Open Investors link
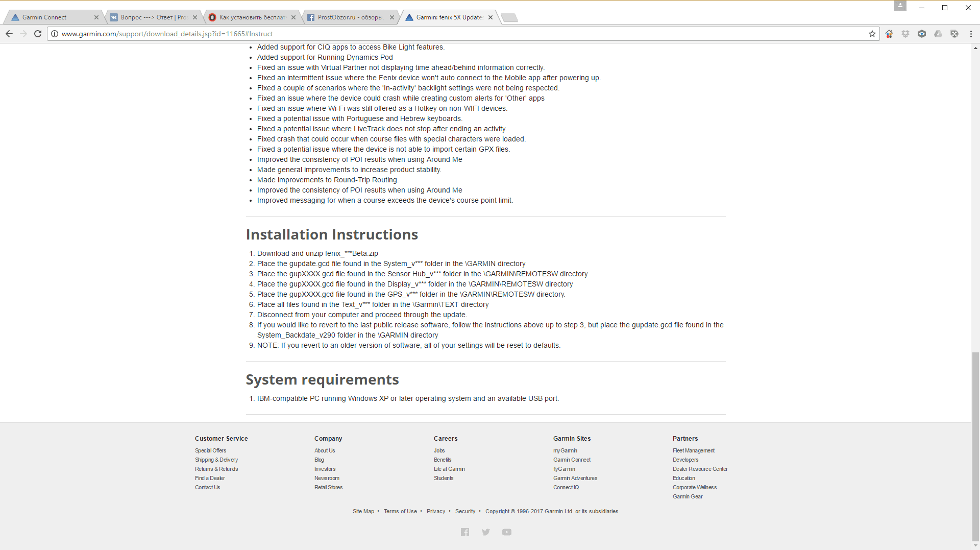Viewport: 980px width, 550px height. [325, 469]
